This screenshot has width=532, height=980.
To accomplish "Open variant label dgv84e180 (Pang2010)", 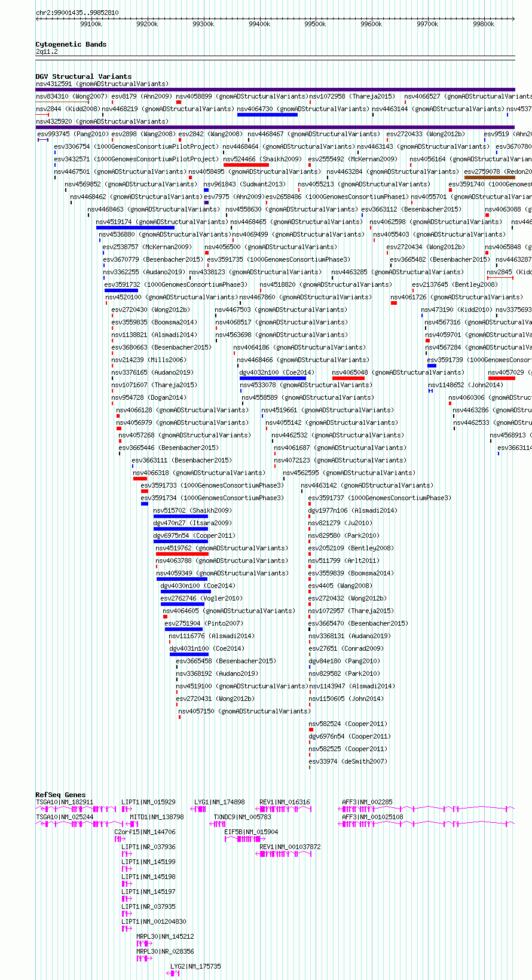I will (344, 661).
